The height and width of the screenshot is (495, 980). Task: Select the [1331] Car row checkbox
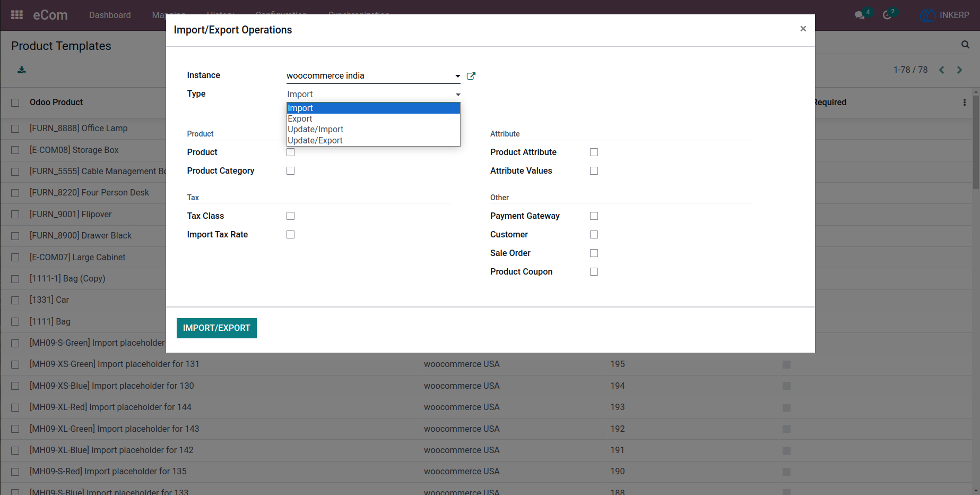pyautogui.click(x=15, y=300)
